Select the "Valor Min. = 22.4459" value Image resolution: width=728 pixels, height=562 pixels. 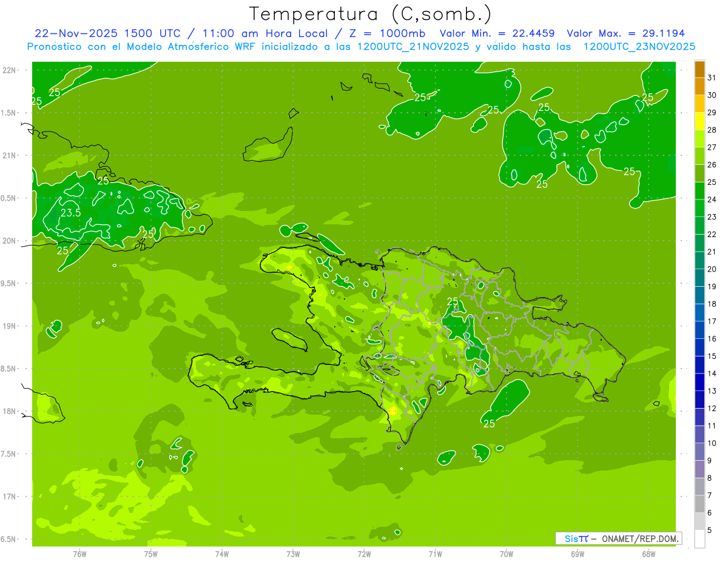pyautogui.click(x=497, y=33)
